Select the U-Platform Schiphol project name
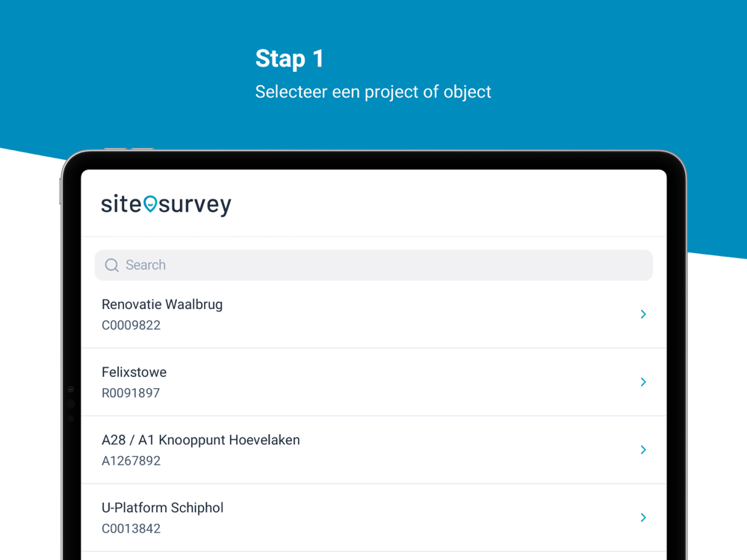The width and height of the screenshot is (747, 560). pyautogui.click(x=163, y=508)
